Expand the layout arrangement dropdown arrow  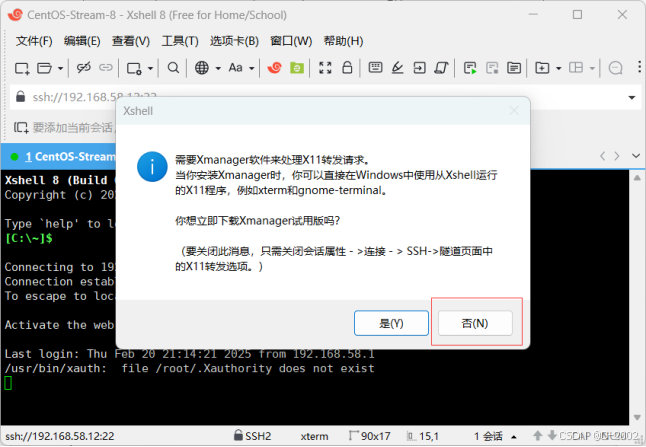592,68
